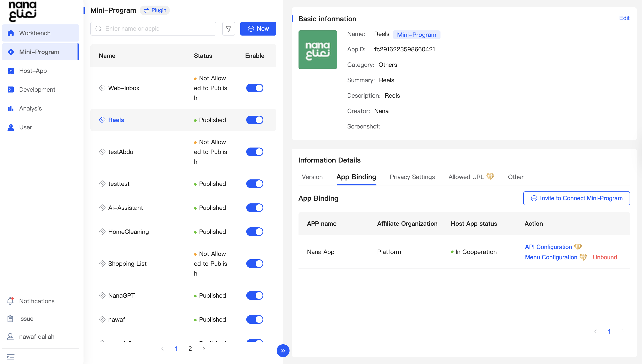This screenshot has height=364, width=642.
Task: Click the filter funnel icon
Action: (x=228, y=29)
